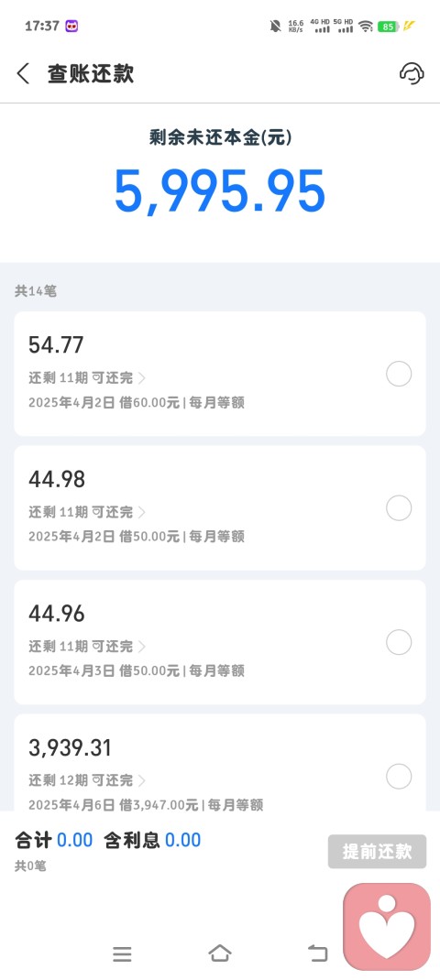The height and width of the screenshot is (980, 440).
Task: Tap the battery indicator in status bar
Action: 388,27
